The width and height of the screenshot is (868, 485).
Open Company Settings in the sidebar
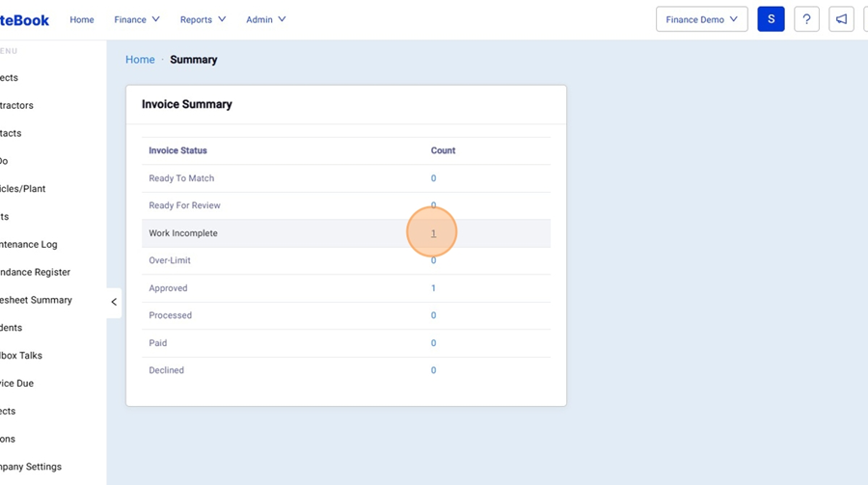(31, 467)
